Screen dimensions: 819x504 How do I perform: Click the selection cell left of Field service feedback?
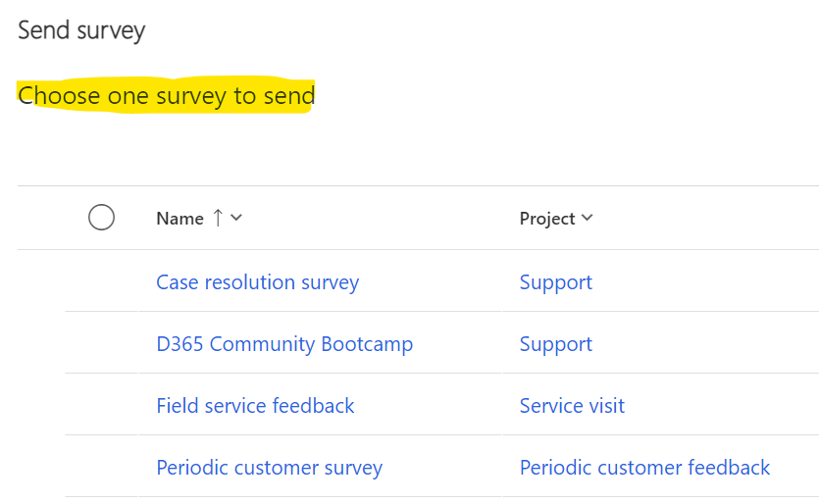(101, 406)
